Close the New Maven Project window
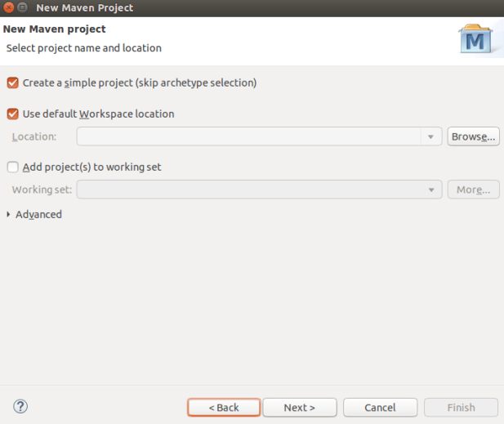 tap(8, 7)
